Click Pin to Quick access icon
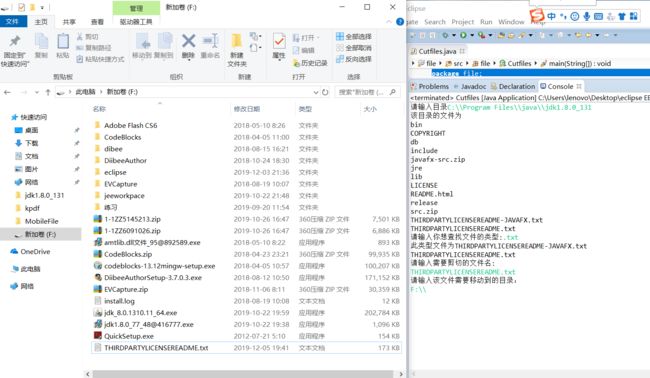The image size is (650, 378). point(15,41)
